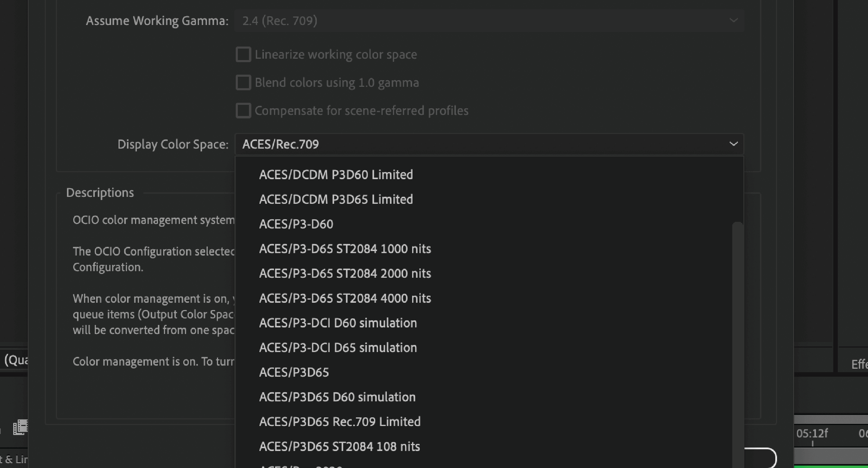Choose "ACES/P3D65 D60 simulation"
Viewport: 868px width, 468px height.
(337, 397)
